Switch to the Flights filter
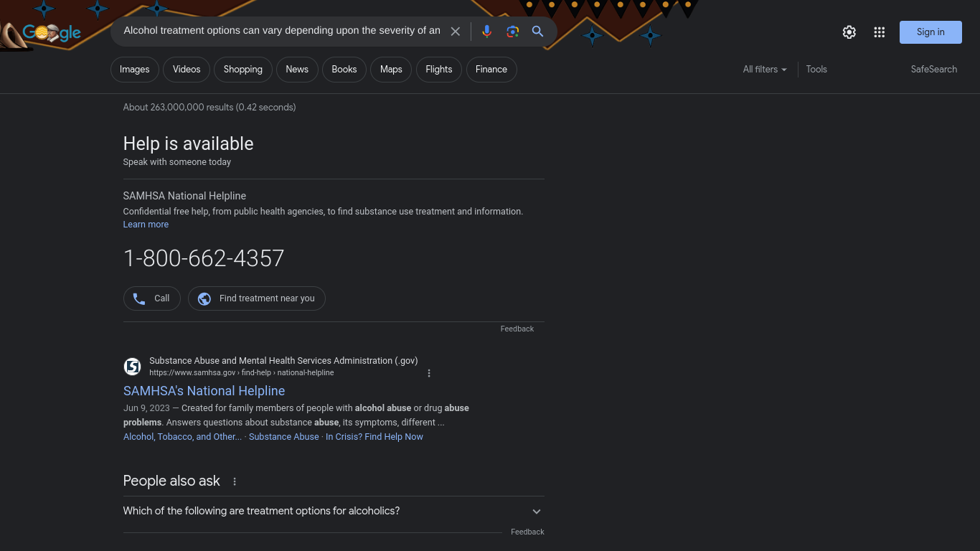Viewport: 980px width, 551px height. (439, 70)
